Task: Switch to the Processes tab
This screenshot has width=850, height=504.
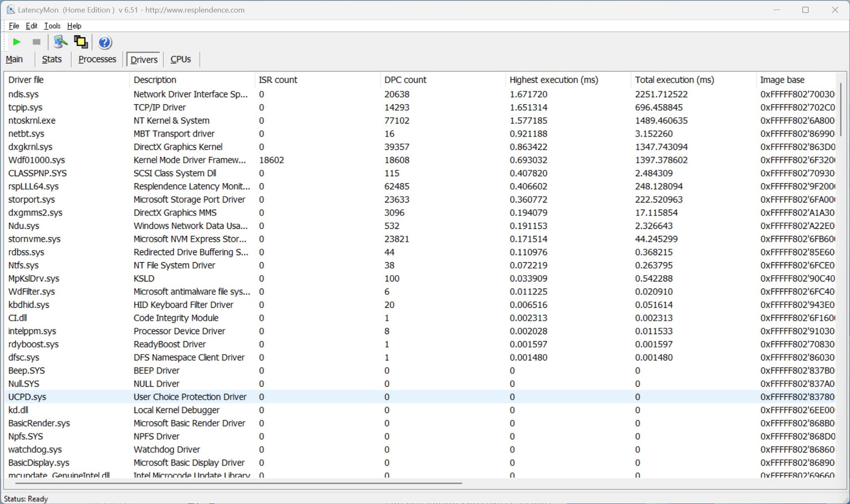Action: (97, 59)
